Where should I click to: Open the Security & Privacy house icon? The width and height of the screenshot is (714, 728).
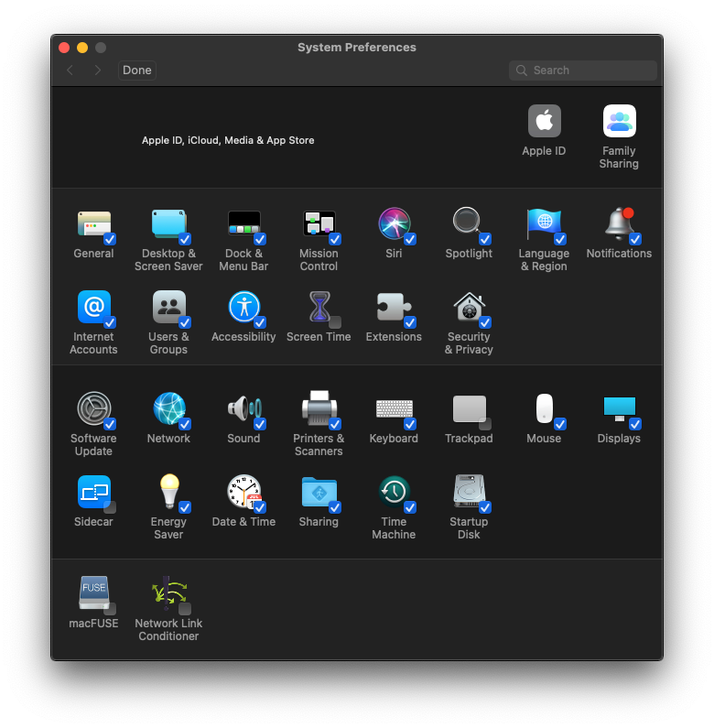click(x=469, y=307)
